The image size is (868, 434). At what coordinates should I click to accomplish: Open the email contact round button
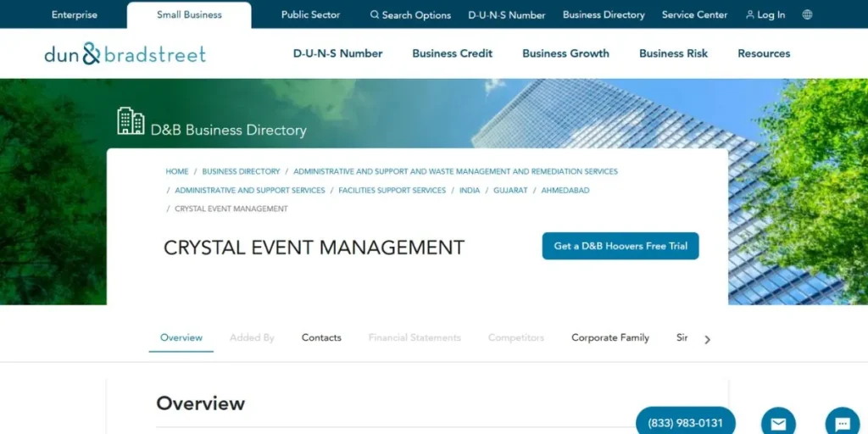tap(778, 424)
